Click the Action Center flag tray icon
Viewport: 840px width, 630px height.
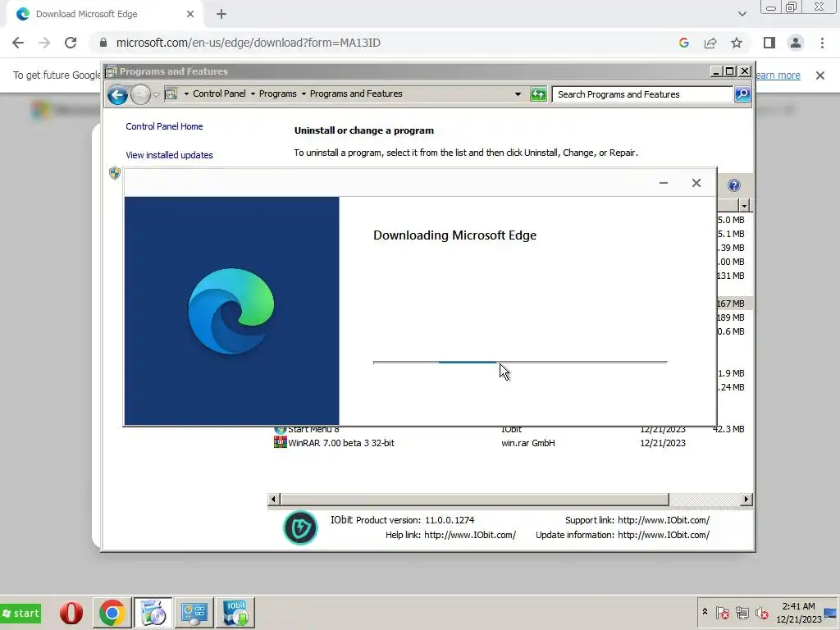(722, 612)
